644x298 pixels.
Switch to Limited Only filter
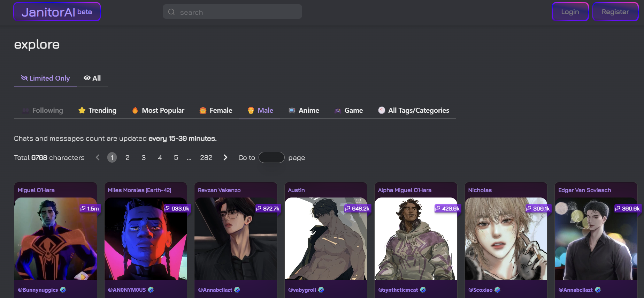pyautogui.click(x=45, y=79)
